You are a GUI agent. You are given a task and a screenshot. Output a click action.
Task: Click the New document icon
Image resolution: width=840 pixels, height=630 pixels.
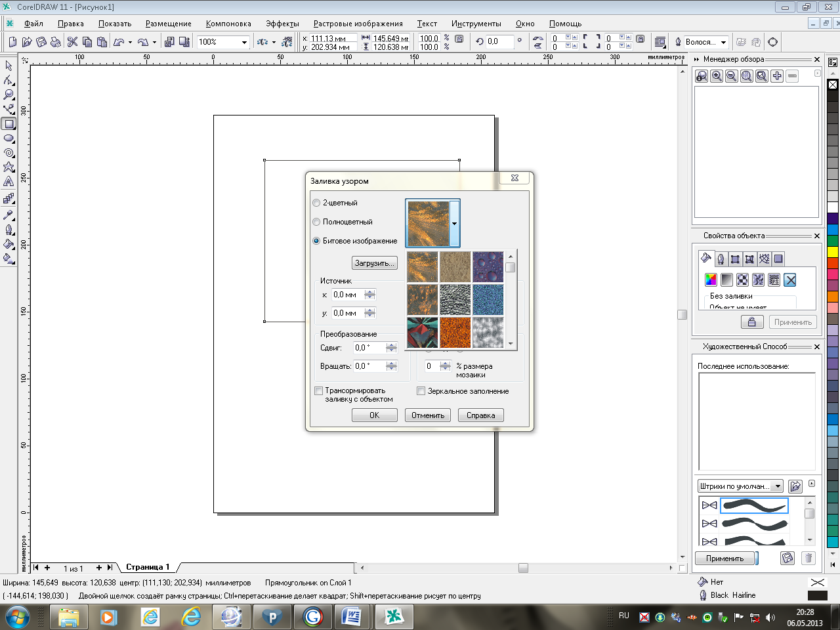[12, 42]
